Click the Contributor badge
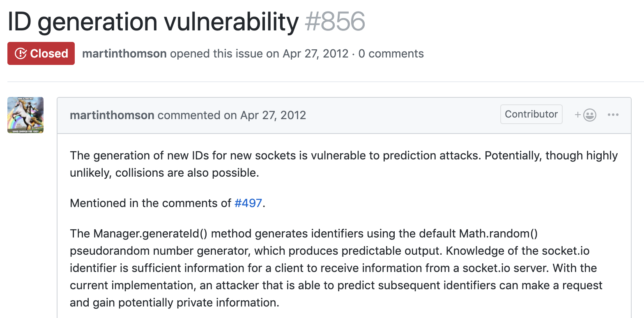 tap(531, 114)
